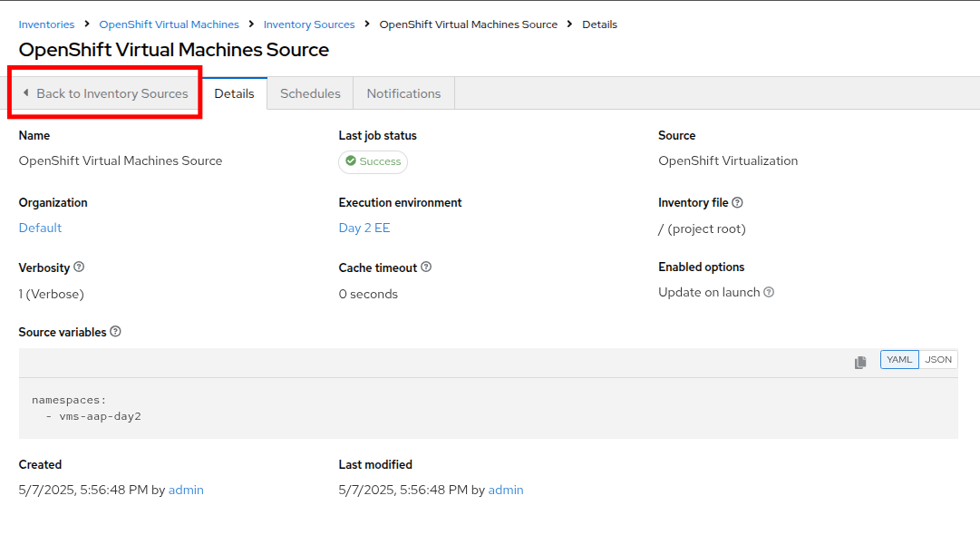Click help icon next to Inventory file
The width and height of the screenshot is (980, 554).
click(737, 202)
